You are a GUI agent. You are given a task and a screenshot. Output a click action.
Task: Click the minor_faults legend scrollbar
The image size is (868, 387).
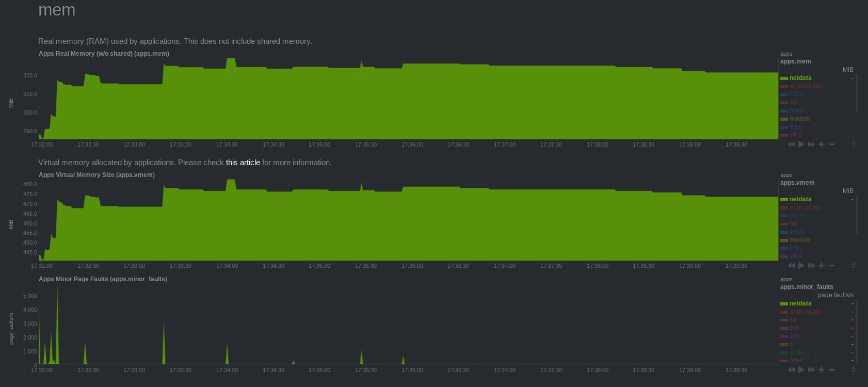tap(857, 331)
